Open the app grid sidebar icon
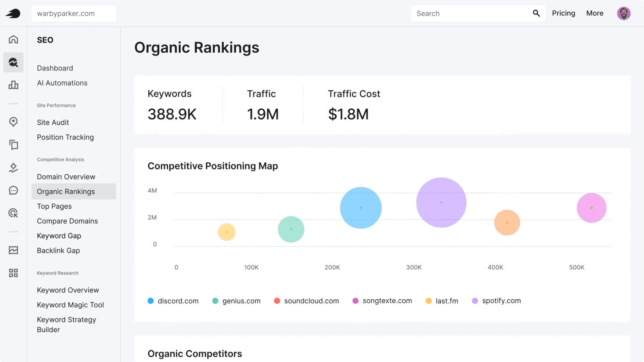 [x=13, y=273]
